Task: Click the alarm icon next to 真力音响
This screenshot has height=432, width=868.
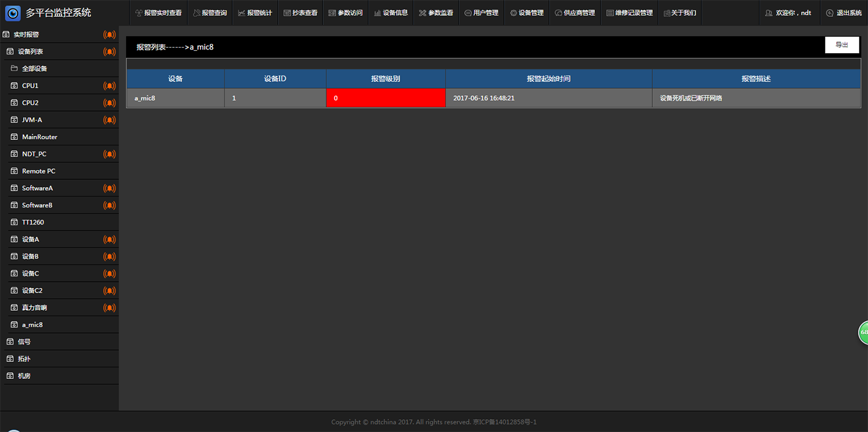Action: pyautogui.click(x=109, y=308)
